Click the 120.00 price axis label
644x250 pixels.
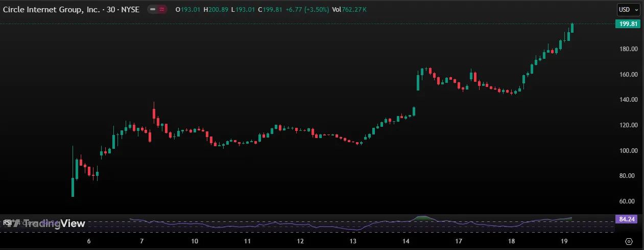click(x=628, y=125)
